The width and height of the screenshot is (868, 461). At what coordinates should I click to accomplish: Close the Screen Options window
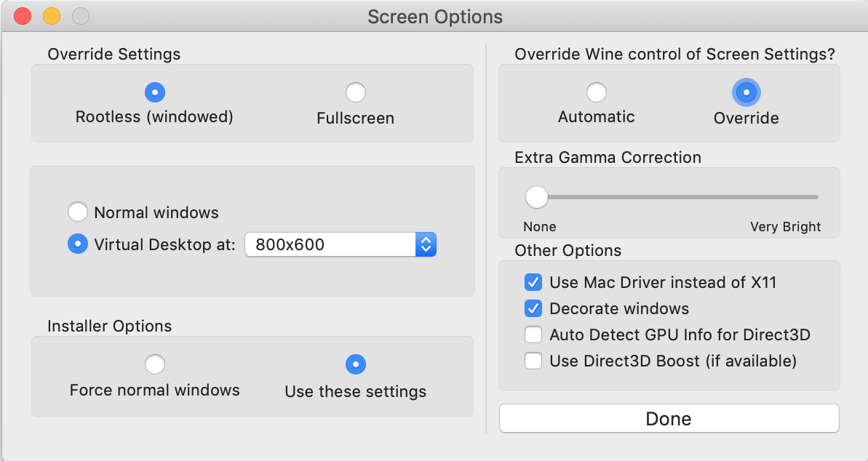(x=23, y=16)
